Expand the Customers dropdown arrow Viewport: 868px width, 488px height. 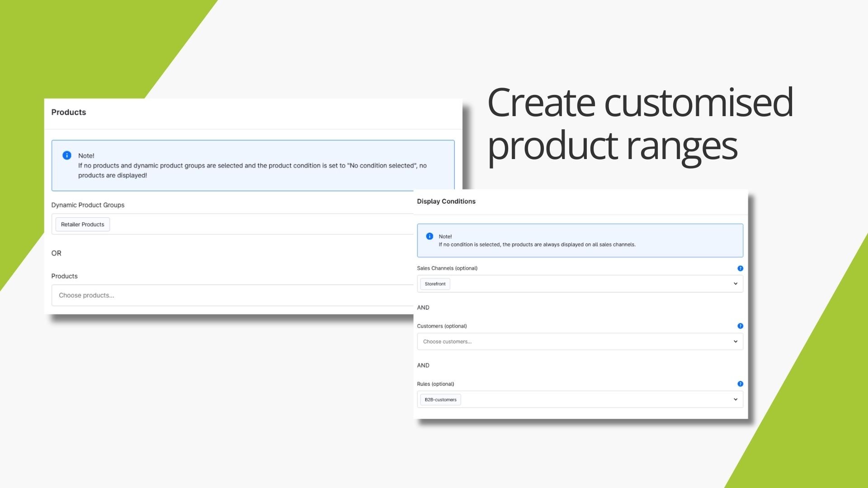pyautogui.click(x=735, y=342)
